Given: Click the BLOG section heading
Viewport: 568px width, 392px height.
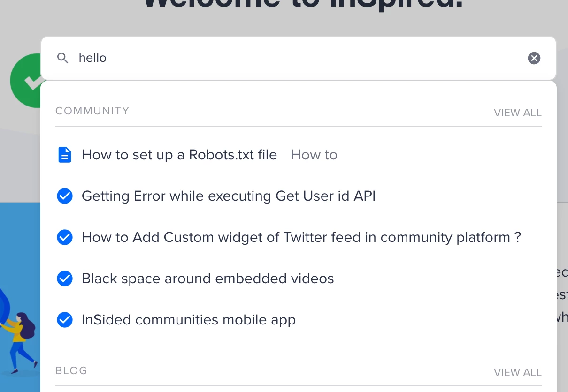Looking at the screenshot, I should 71,370.
